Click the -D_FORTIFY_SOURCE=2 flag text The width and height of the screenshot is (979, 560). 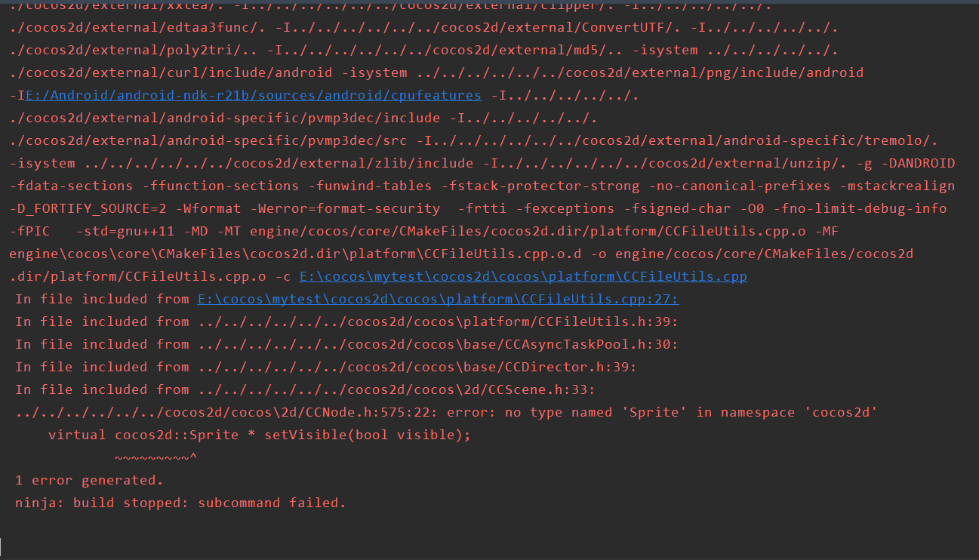[88, 208]
